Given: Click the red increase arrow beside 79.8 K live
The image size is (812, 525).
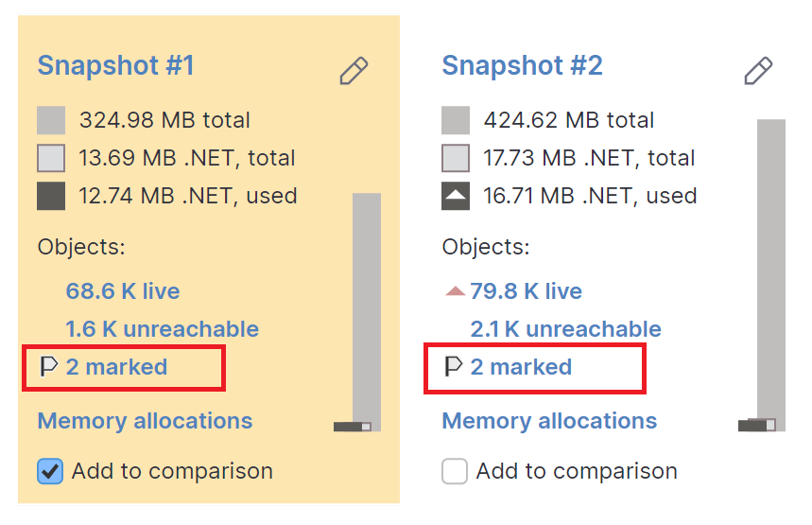Looking at the screenshot, I should point(455,291).
